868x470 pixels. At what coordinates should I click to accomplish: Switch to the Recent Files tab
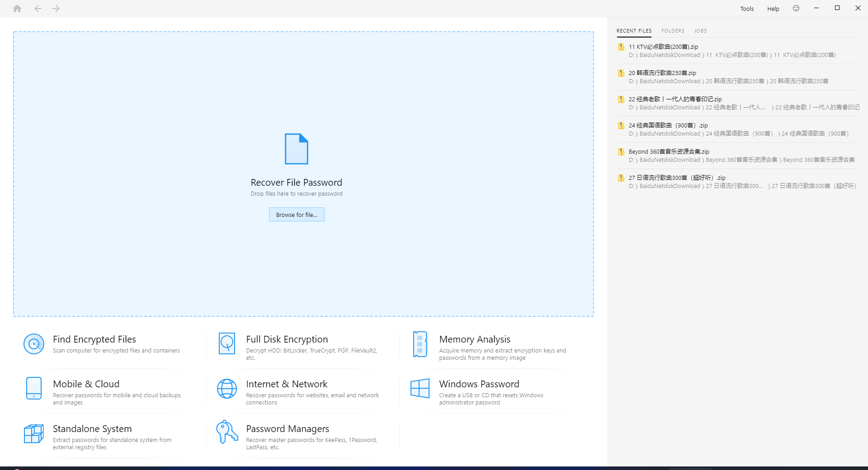[634, 31]
